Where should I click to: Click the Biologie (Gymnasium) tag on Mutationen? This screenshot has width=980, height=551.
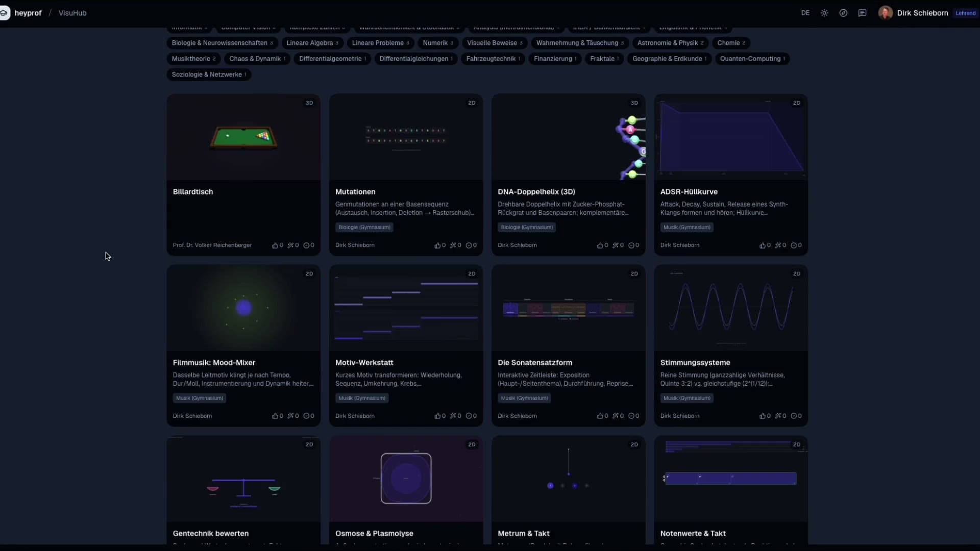pyautogui.click(x=364, y=228)
